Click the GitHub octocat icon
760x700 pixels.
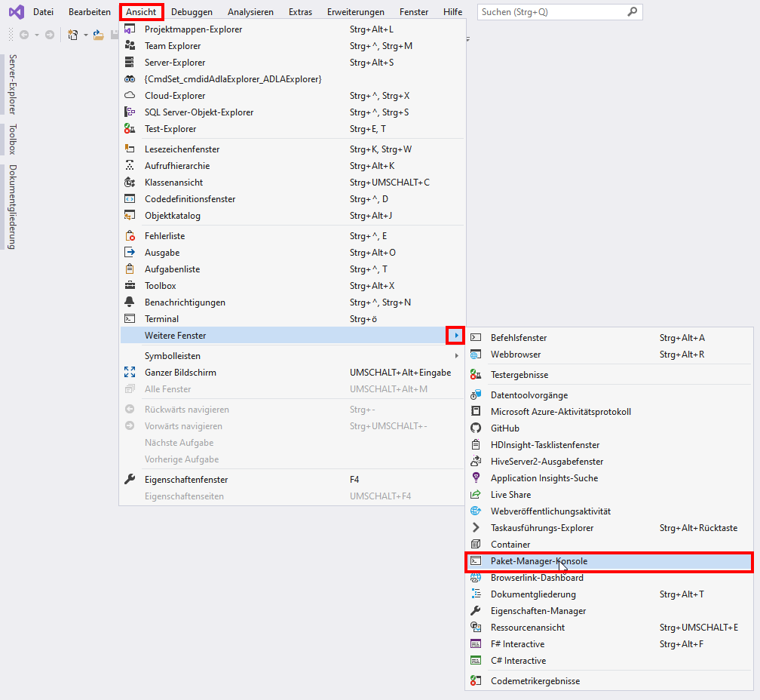476,428
